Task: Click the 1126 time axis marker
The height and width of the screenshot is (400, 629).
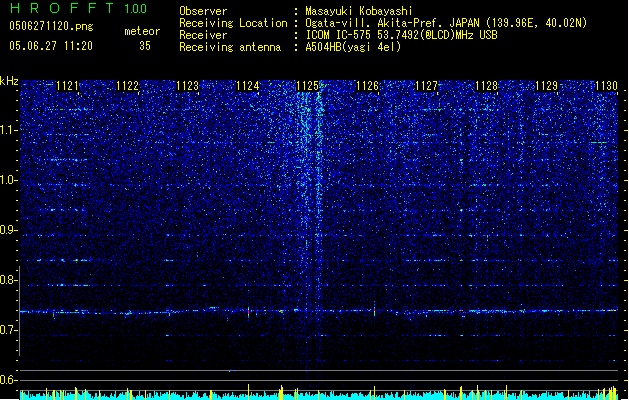Action: click(367, 86)
